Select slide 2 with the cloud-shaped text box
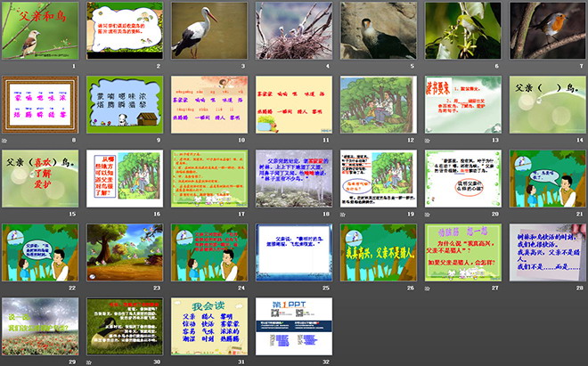Screen dimensions: 588x366 (124, 30)
